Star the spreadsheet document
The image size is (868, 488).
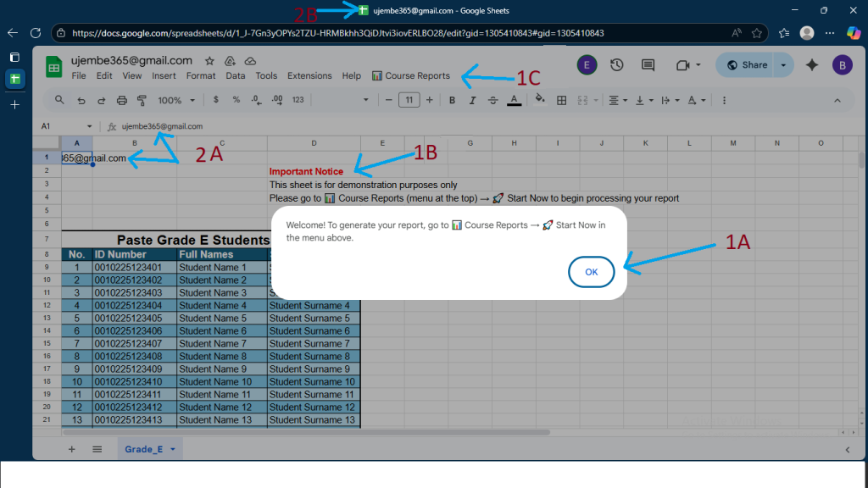point(209,61)
